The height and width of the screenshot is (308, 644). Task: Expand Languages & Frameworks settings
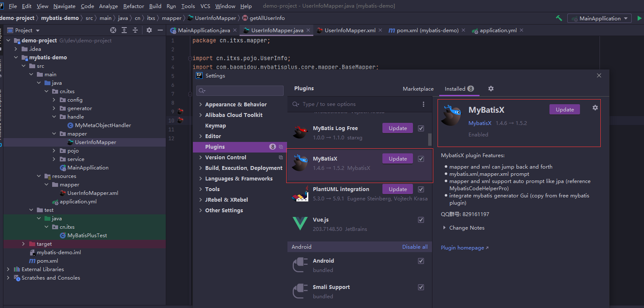[x=201, y=178]
